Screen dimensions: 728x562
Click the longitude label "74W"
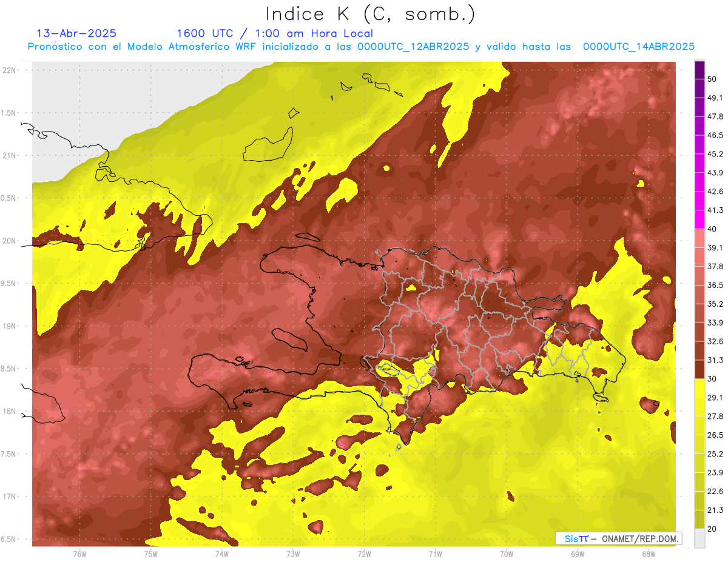222,554
